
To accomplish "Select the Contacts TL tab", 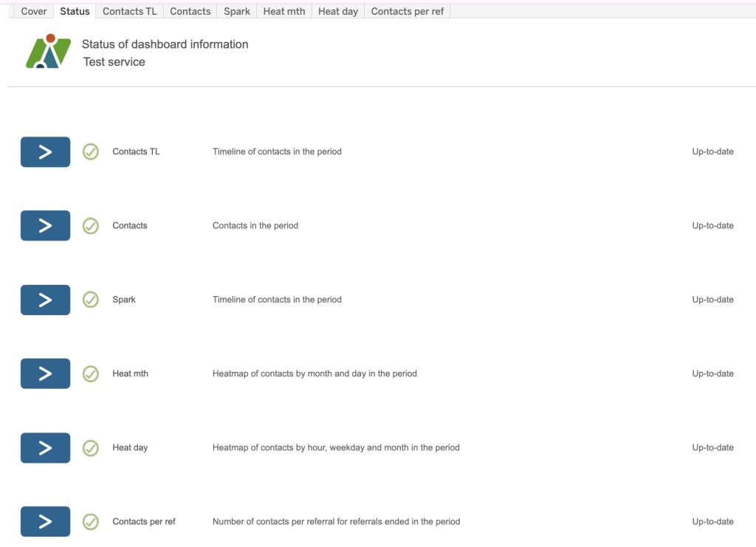I will coord(129,11).
